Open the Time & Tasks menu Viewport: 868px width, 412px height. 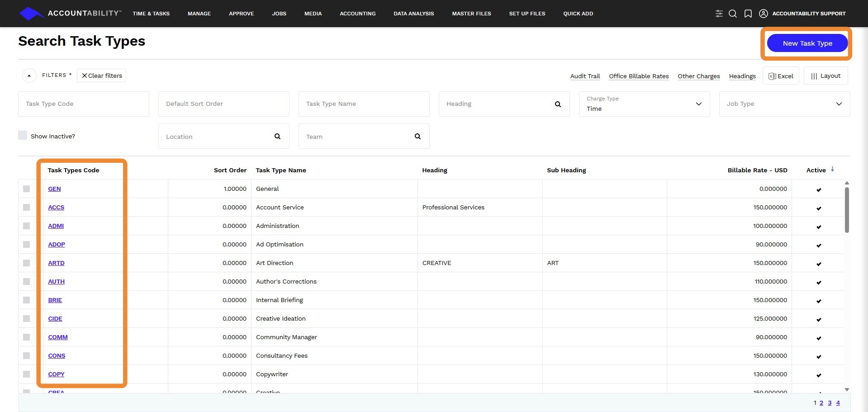(151, 14)
